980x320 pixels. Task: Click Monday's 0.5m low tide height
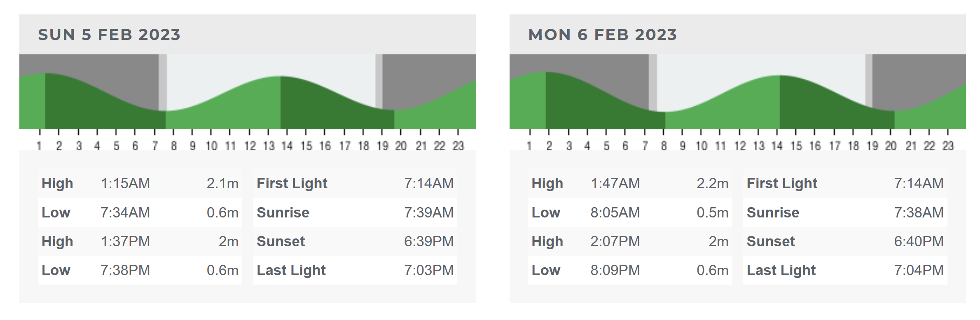pos(712,213)
